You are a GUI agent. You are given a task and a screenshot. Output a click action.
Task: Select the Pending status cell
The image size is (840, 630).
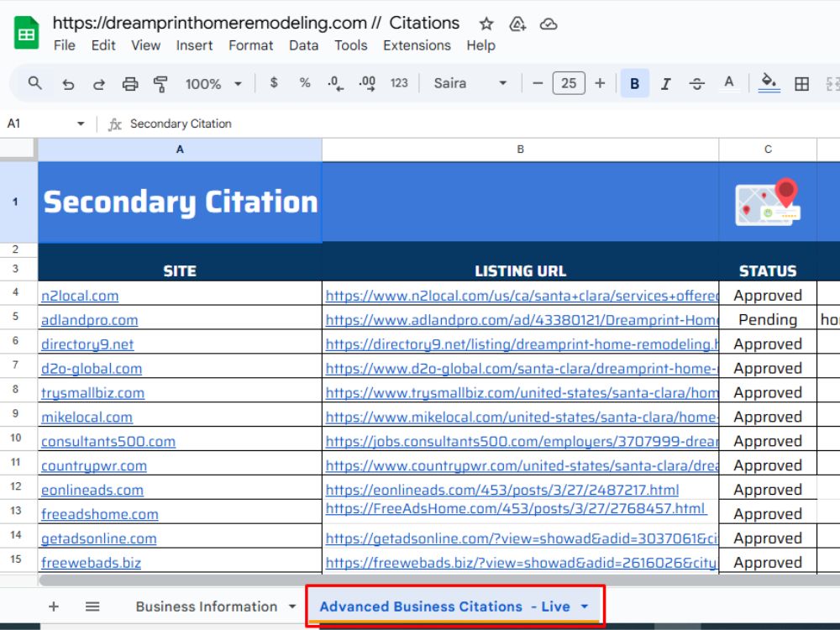tap(768, 320)
